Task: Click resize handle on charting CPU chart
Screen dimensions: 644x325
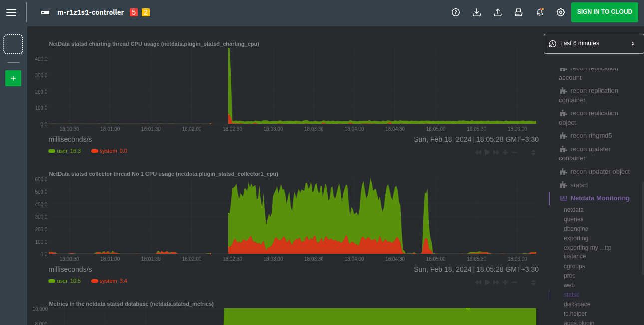Action: pyautogui.click(x=533, y=152)
